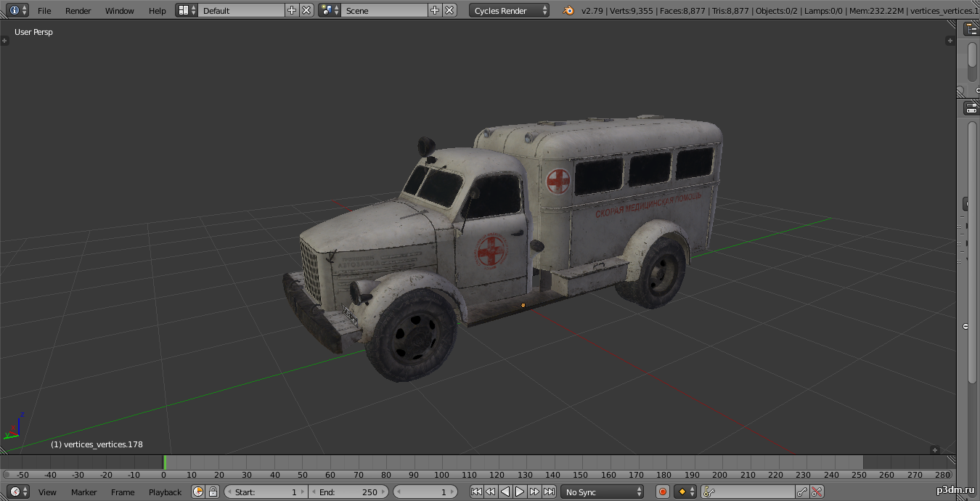Toggle the timeline range lock icon
This screenshot has width=980, height=501.
(213, 492)
